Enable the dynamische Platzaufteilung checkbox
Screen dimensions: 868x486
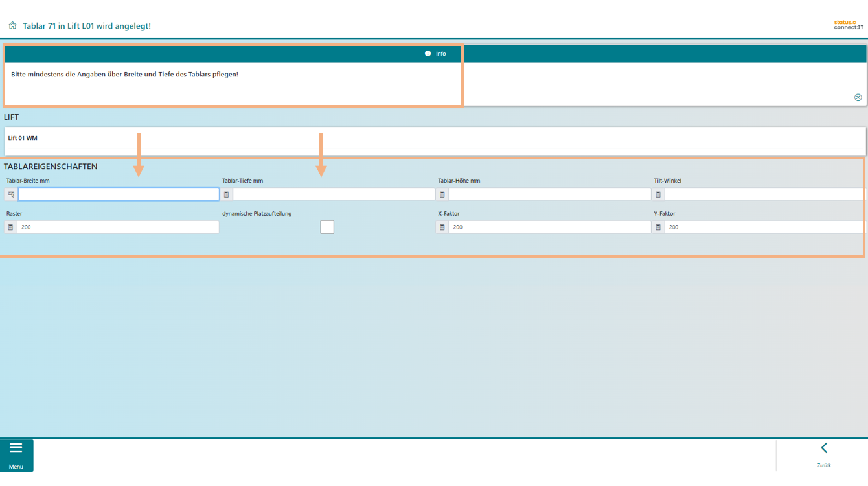pyautogui.click(x=327, y=227)
